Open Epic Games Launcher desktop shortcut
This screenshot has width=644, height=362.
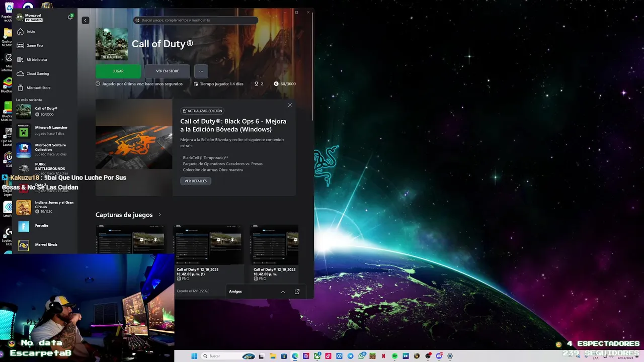coord(8,136)
